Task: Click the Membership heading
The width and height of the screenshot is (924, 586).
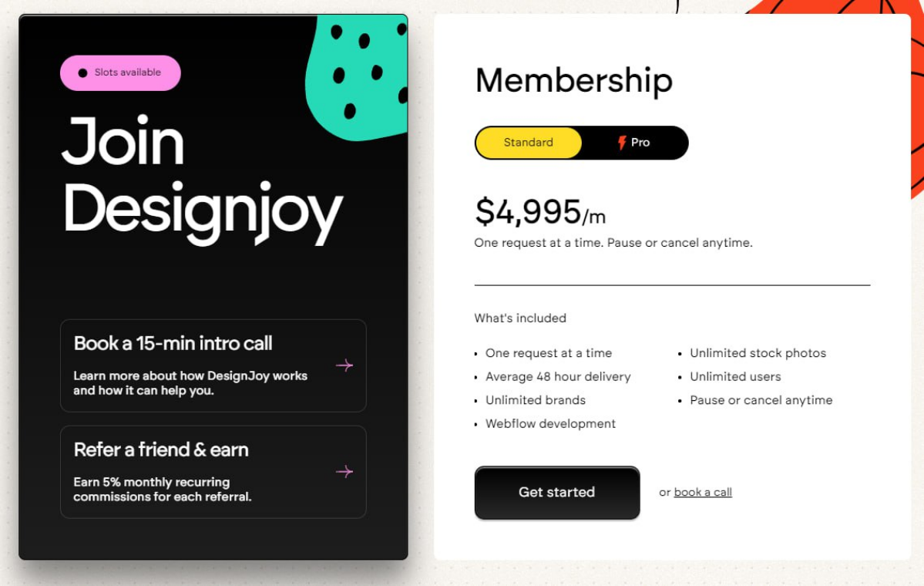Action: tap(573, 81)
